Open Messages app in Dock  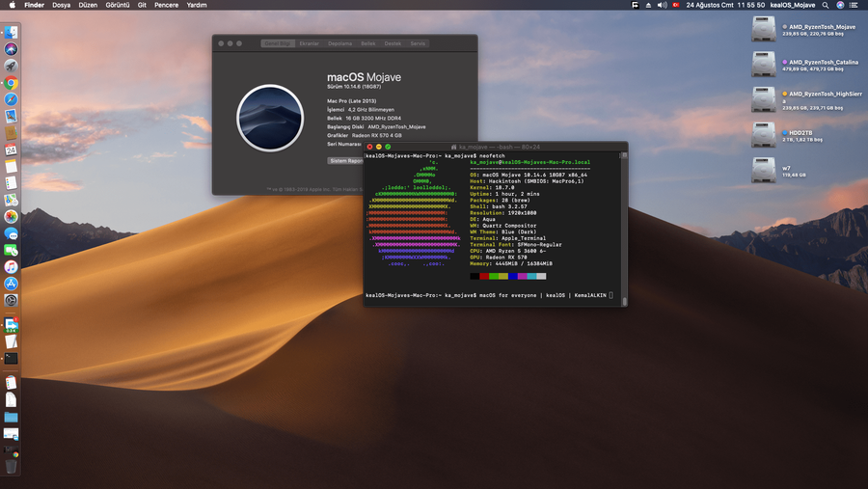[x=11, y=233]
